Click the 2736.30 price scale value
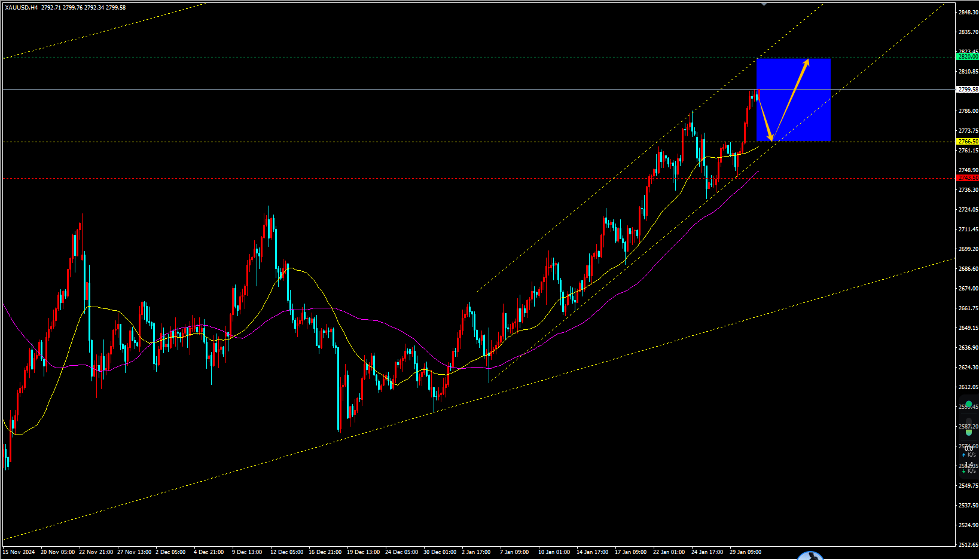 [x=968, y=189]
